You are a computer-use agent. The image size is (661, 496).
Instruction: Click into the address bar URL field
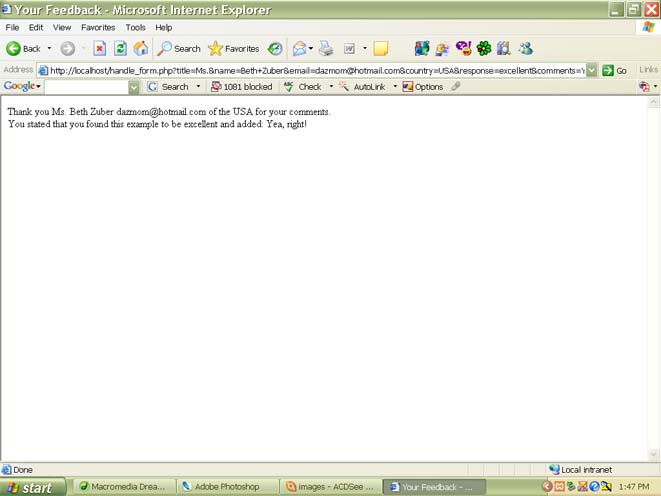312,70
